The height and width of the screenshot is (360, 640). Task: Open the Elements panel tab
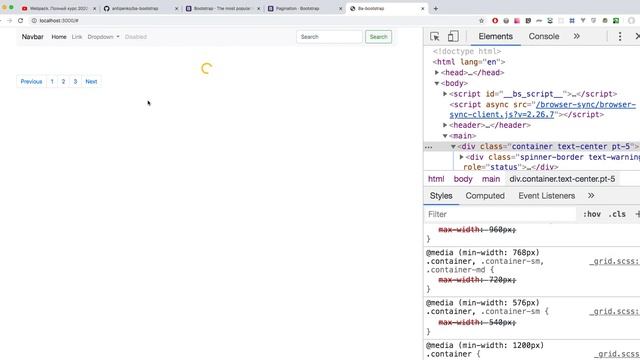(496, 36)
